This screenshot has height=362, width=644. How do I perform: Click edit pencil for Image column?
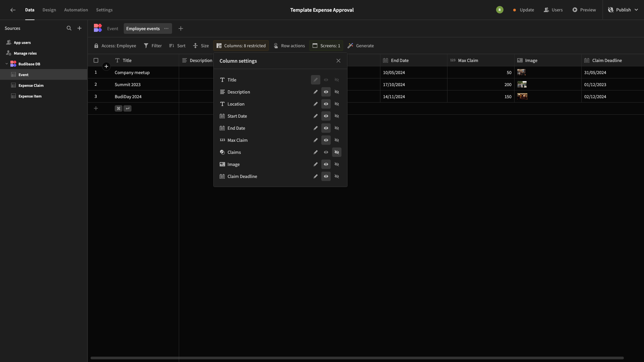pyautogui.click(x=316, y=164)
